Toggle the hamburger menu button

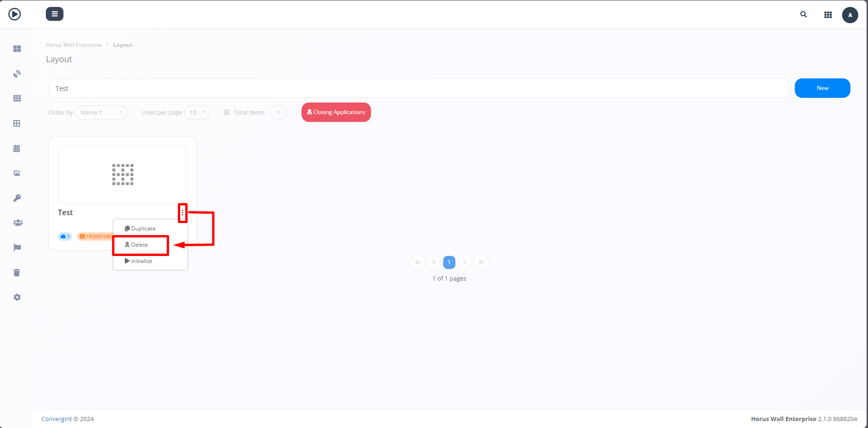[55, 14]
